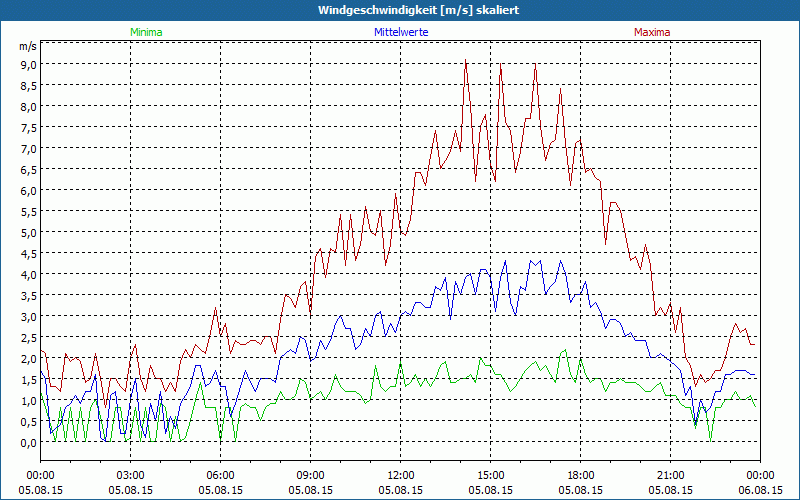Select the 9,0 y-axis tick label
The image size is (800, 500).
click(28, 64)
